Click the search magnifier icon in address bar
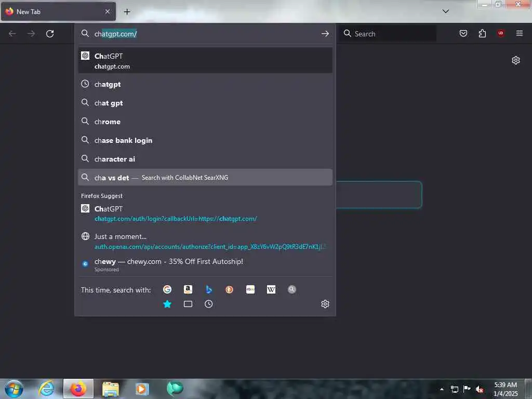The image size is (532, 399). (85, 33)
